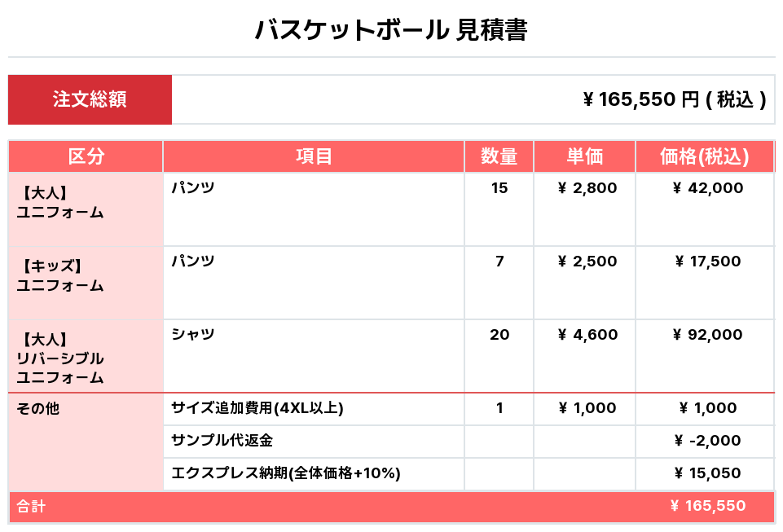Select the ¥ 165,550 円 (税込) order total

click(x=675, y=99)
